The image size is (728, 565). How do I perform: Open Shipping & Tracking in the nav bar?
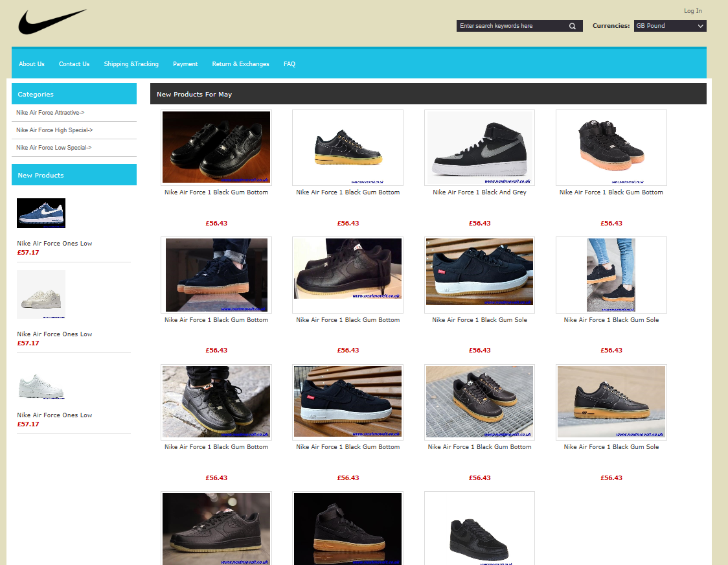pos(131,64)
